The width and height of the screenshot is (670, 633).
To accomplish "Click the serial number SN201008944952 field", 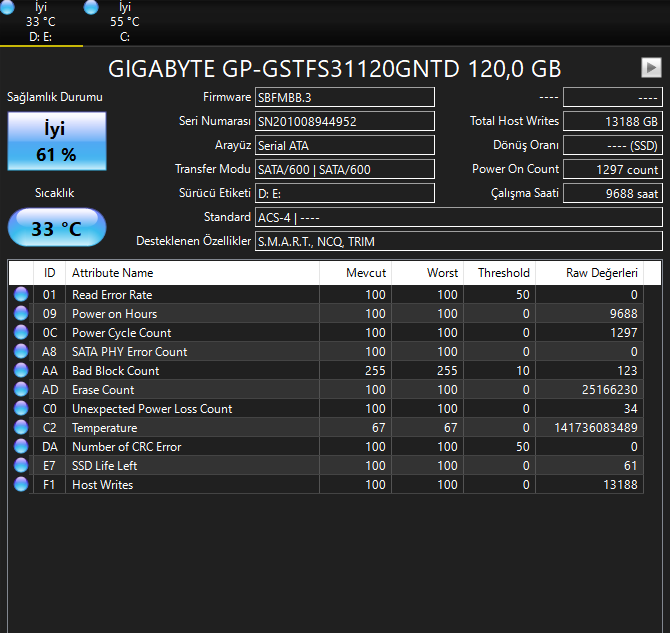I will pyautogui.click(x=345, y=121).
